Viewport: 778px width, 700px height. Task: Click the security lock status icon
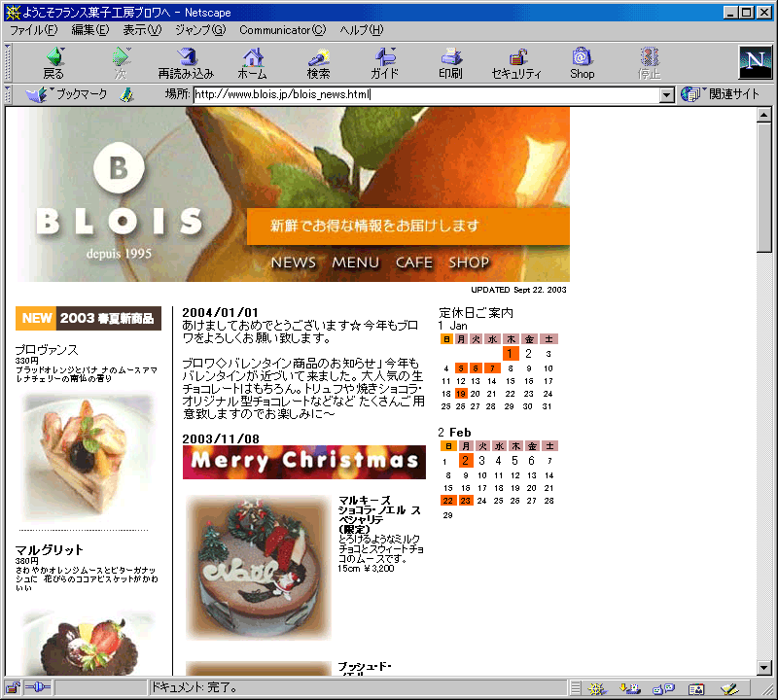coord(13,687)
